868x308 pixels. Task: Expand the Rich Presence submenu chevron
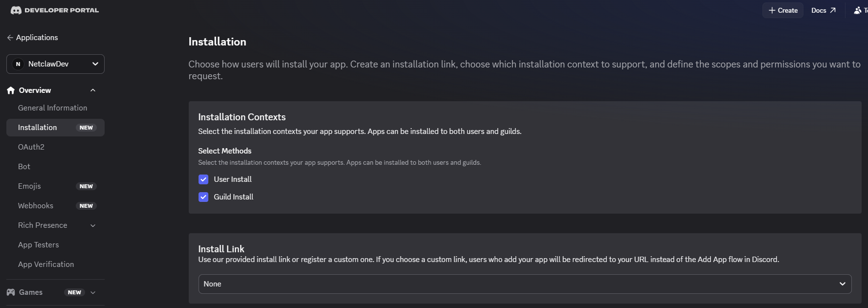click(x=93, y=225)
